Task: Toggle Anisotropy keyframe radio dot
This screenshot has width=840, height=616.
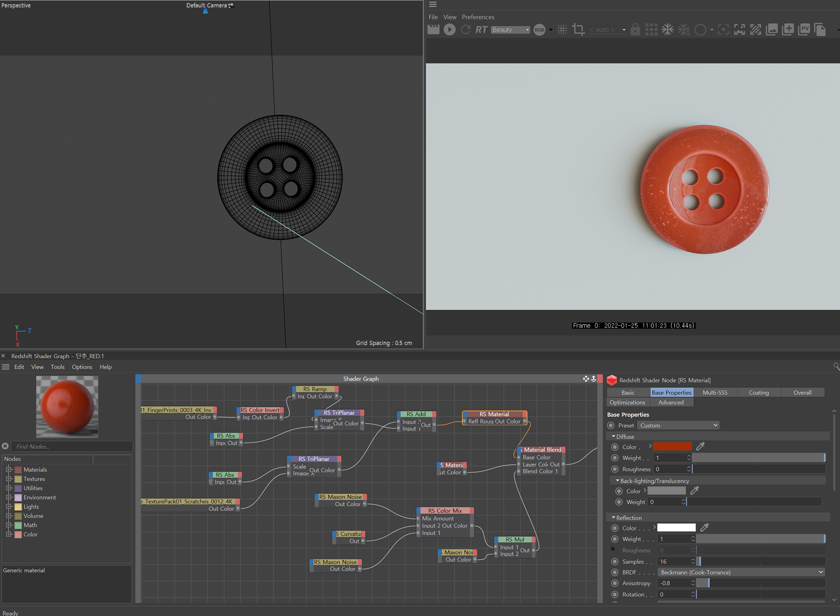Action: coord(615,583)
